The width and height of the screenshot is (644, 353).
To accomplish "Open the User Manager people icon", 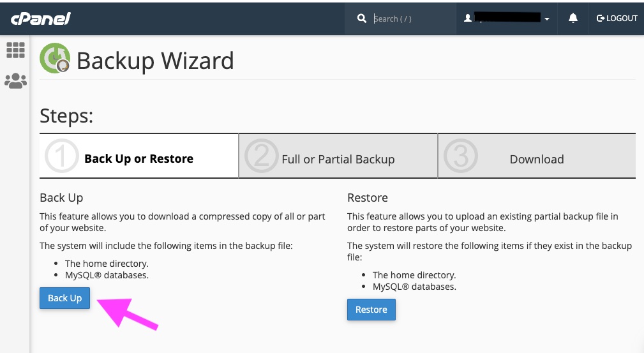I will coord(15,80).
